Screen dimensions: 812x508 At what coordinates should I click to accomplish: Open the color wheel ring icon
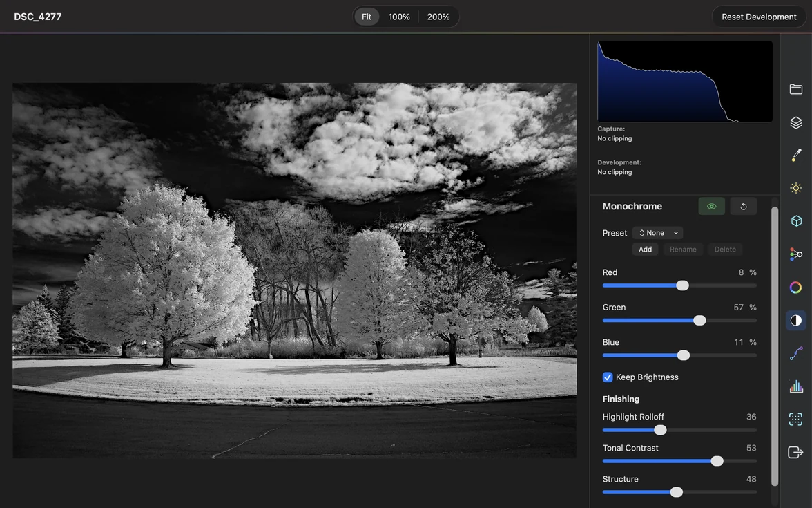tap(796, 288)
